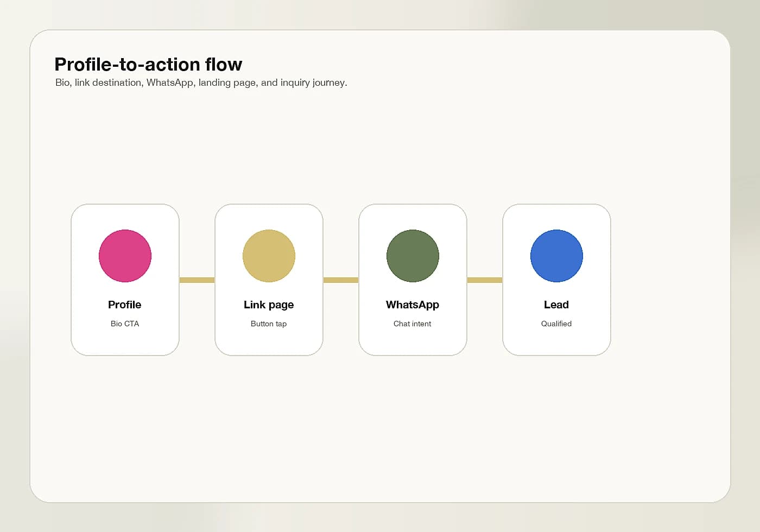Select the "Profile" card title
This screenshot has width=760, height=532.
click(x=125, y=305)
